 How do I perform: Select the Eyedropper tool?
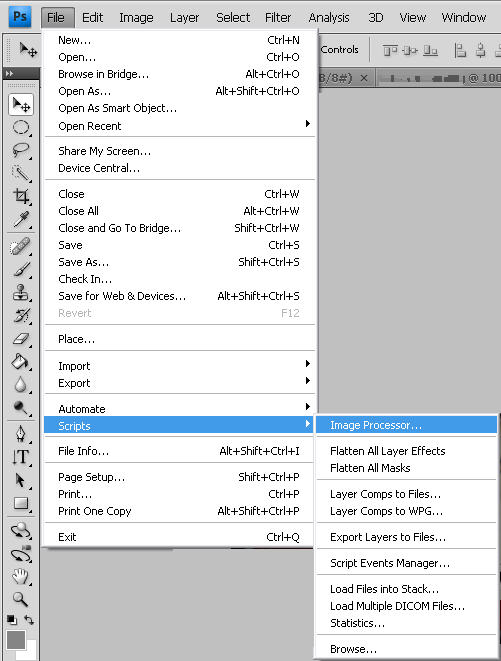click(21, 219)
